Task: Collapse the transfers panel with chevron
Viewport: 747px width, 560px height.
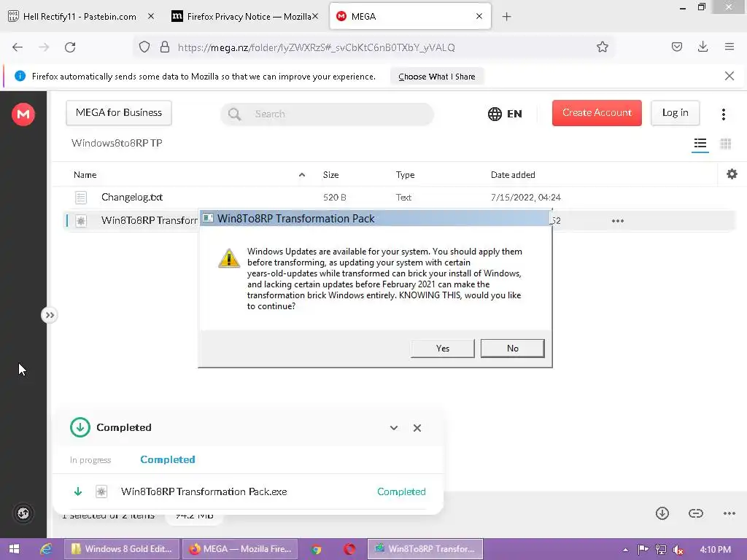Action: tap(393, 427)
